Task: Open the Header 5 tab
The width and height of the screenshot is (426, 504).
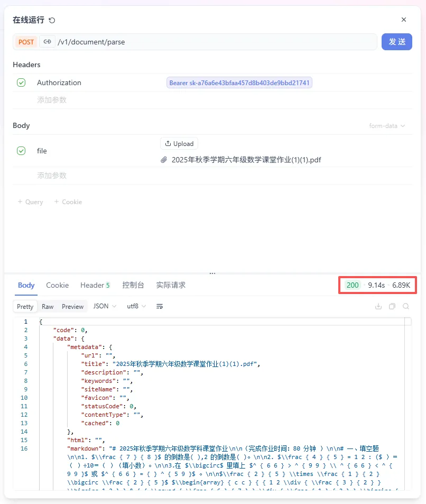Action: tap(95, 285)
